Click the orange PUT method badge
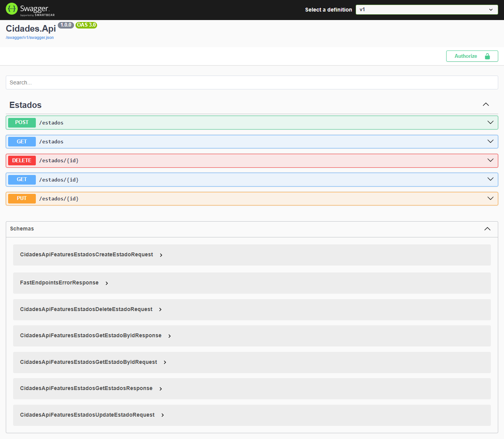The image size is (504, 439). pos(22,198)
